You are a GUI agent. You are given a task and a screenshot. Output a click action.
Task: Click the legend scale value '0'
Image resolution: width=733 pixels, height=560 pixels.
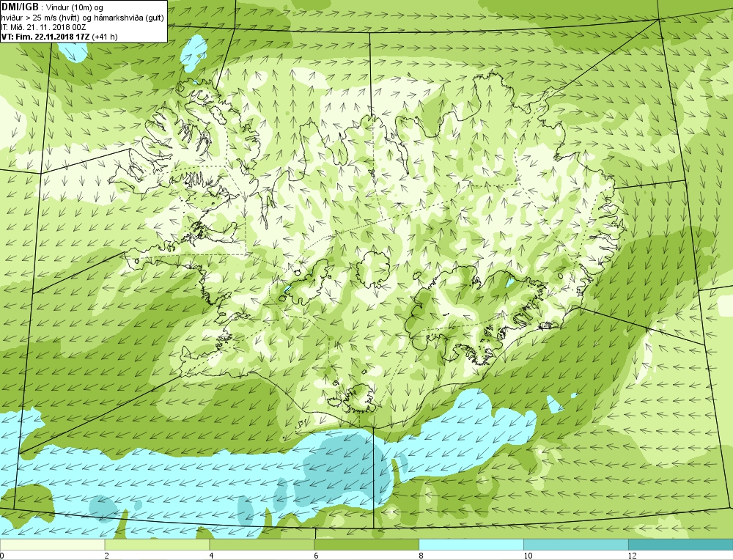(2, 556)
